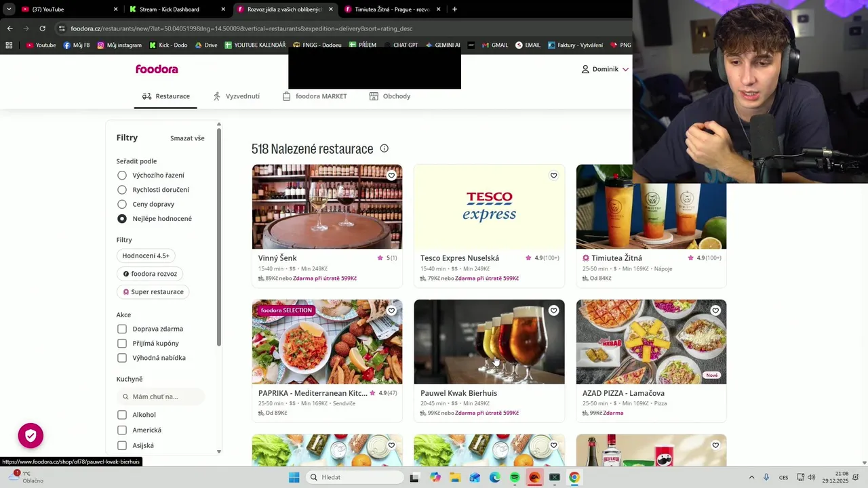This screenshot has width=868, height=488.
Task: Switch to the Vyzvednutí tab
Action: (x=236, y=96)
